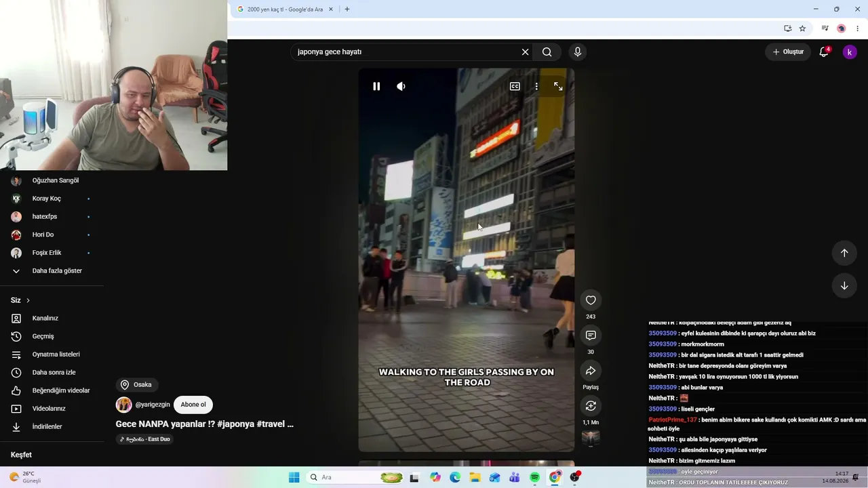The image size is (868, 488).
Task: Click into the YouTube search field
Action: click(x=406, y=52)
